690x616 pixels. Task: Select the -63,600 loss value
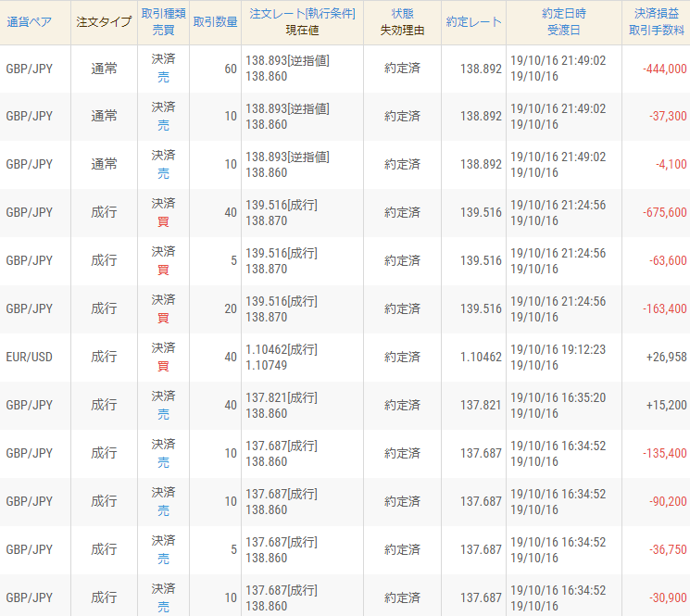tap(668, 260)
